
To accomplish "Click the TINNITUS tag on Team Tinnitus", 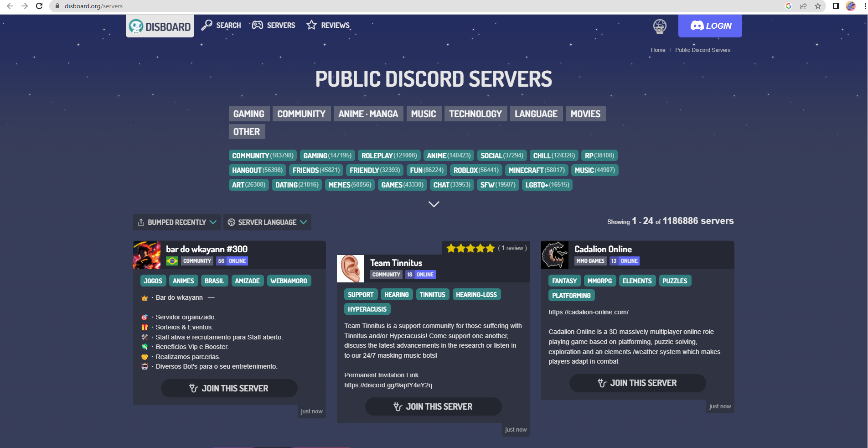I will [433, 295].
